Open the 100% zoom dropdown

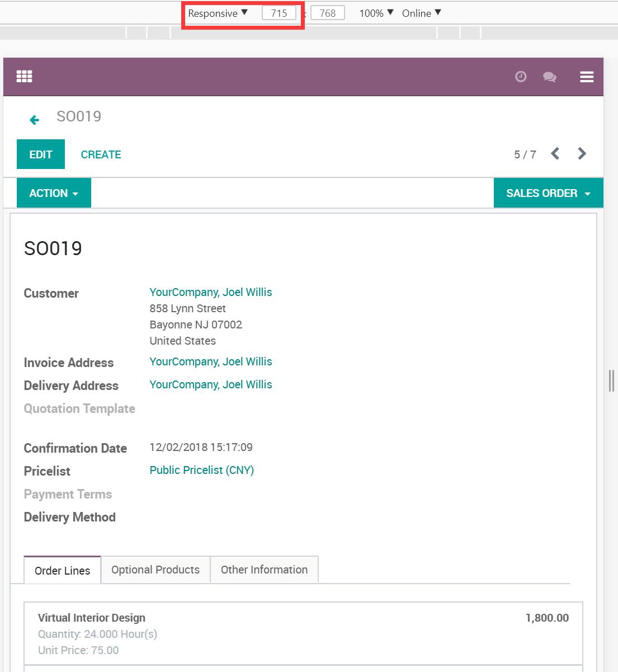pos(376,13)
